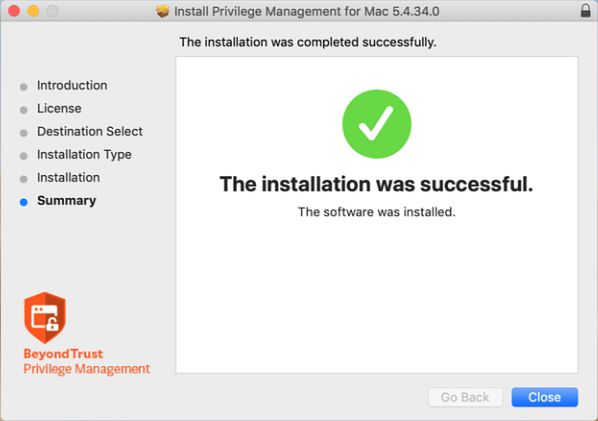598x421 pixels.
Task: Click the gray bullet beside Introduction
Action: click(24, 87)
